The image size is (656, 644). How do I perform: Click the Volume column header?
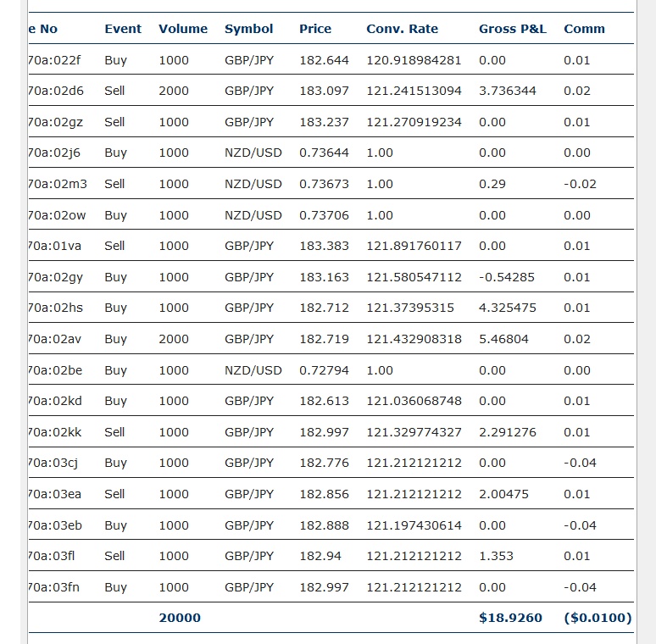(182, 29)
